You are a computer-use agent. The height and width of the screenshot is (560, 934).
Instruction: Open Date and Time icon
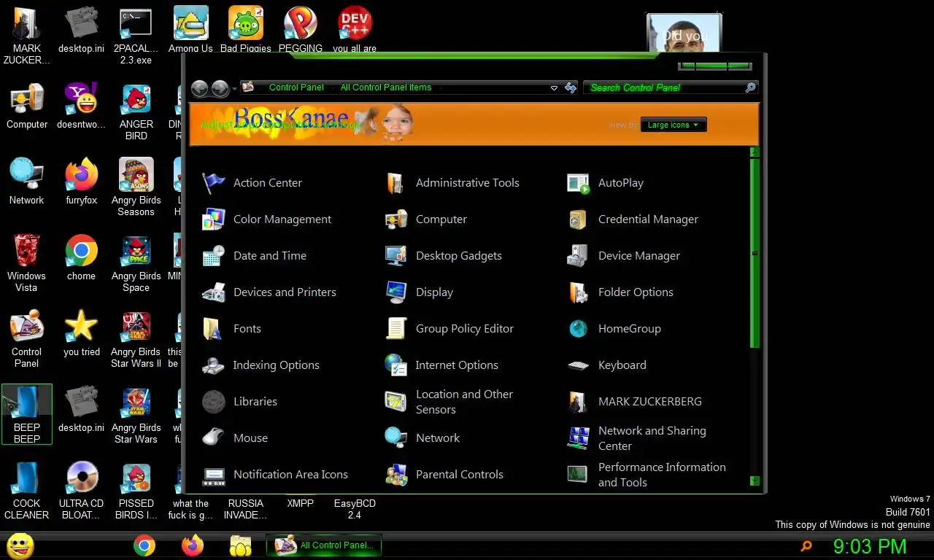(213, 255)
